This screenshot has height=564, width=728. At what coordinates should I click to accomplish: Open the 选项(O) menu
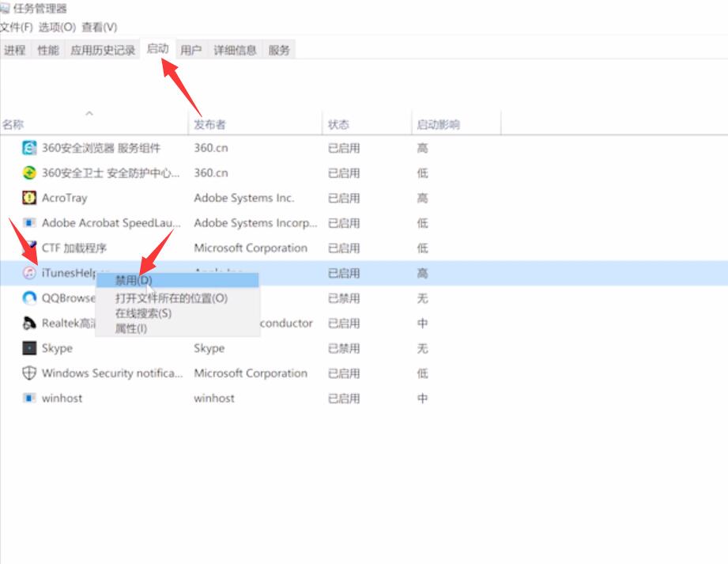[57, 28]
